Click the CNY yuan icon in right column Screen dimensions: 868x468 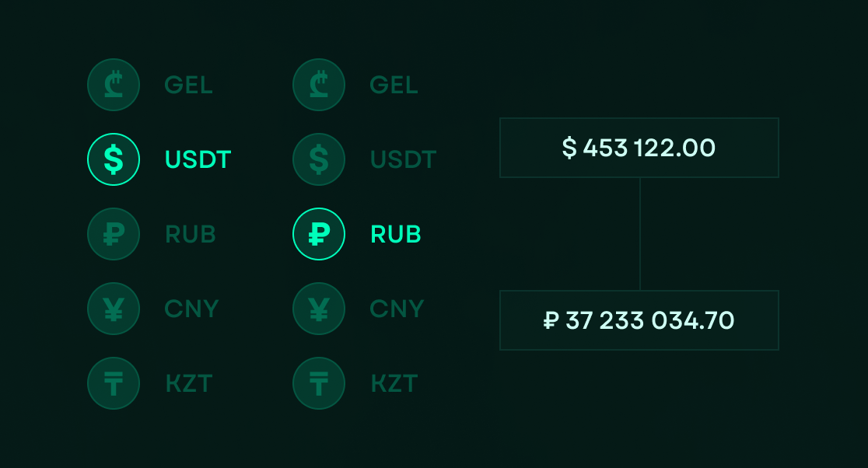point(319,309)
